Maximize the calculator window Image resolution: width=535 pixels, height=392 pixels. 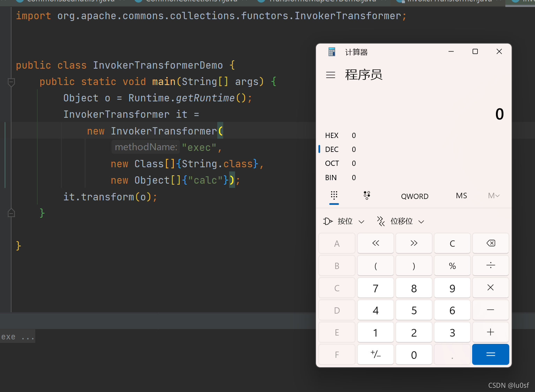(475, 52)
